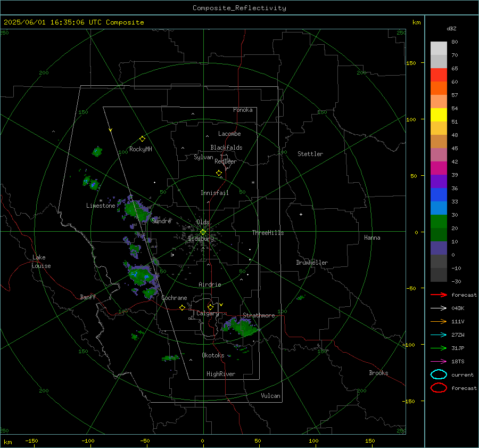Viewport: 479px width, 448px height.
Task: Click the Sylvan label
Action: [203, 157]
